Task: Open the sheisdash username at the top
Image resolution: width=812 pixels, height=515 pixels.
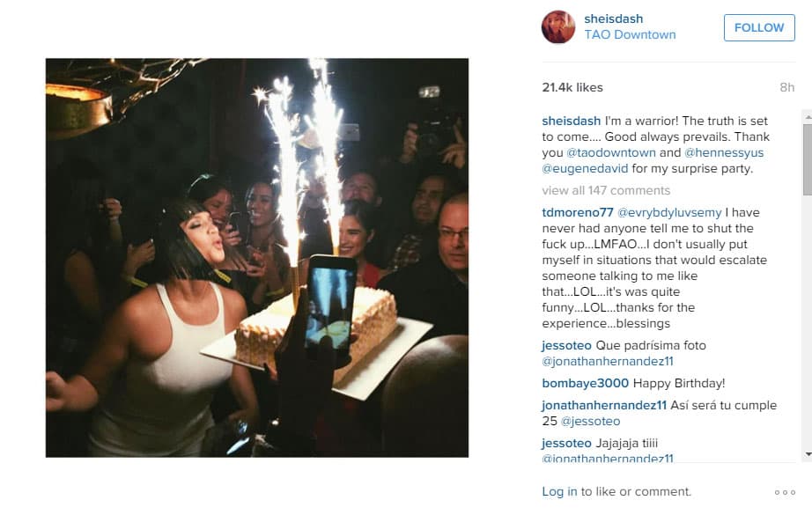Action: [x=614, y=18]
